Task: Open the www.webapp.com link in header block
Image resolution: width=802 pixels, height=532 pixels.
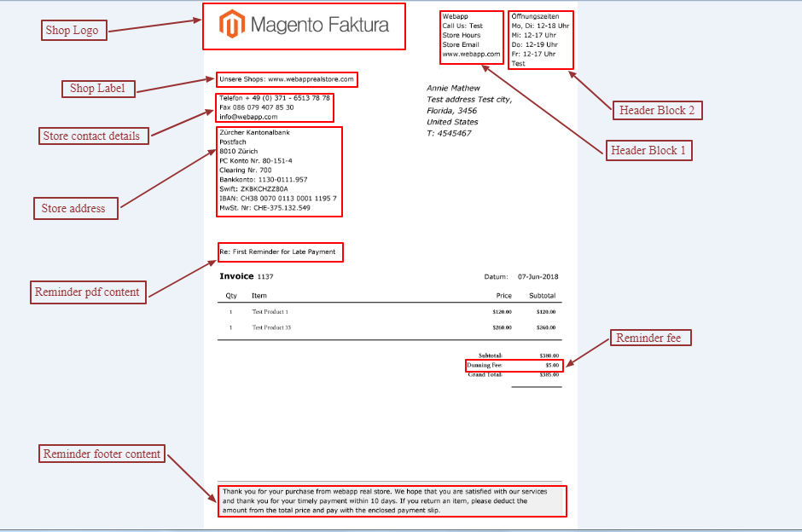Action: pyautogui.click(x=471, y=54)
